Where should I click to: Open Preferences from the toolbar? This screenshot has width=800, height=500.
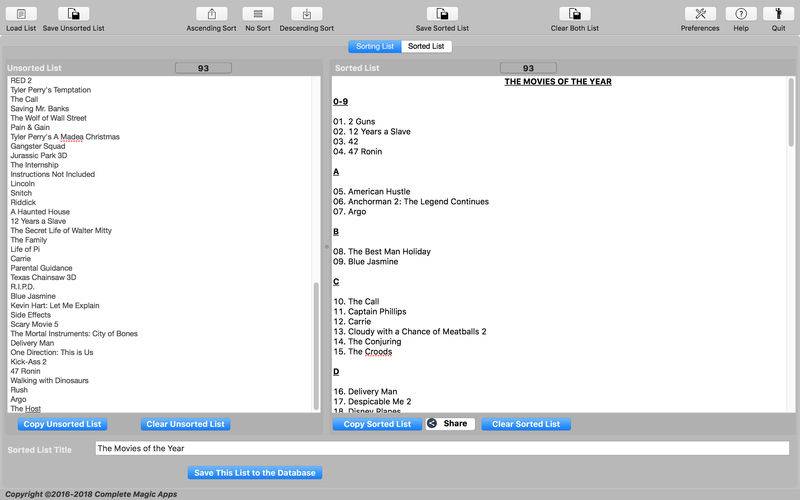(x=700, y=14)
